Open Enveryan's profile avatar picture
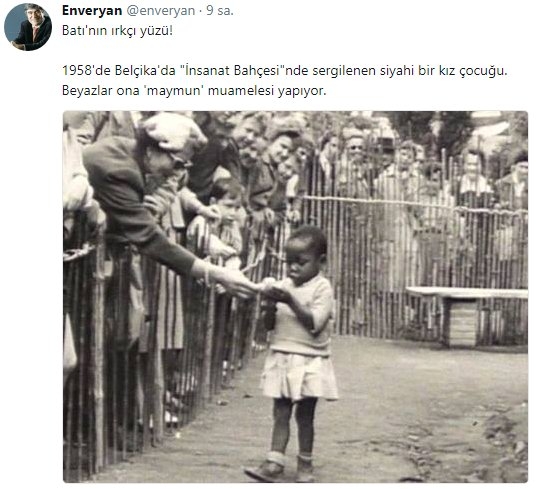This screenshot has width=545, height=489. coord(28,27)
